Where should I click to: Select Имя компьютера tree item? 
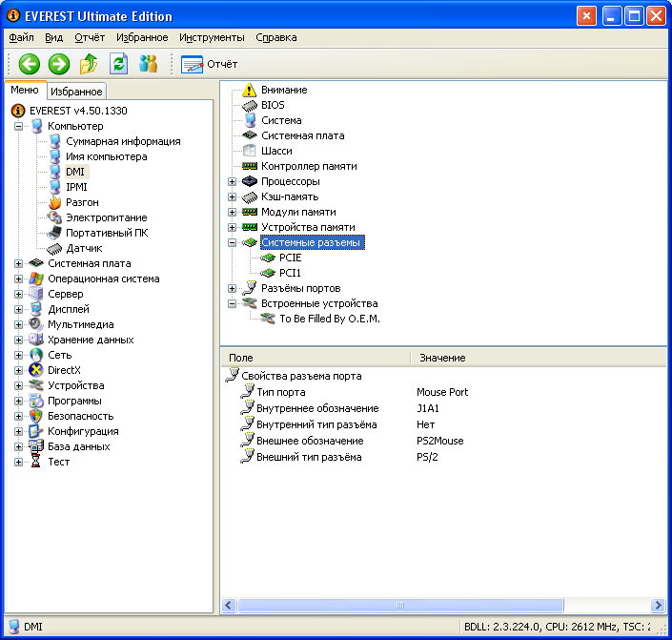click(107, 156)
